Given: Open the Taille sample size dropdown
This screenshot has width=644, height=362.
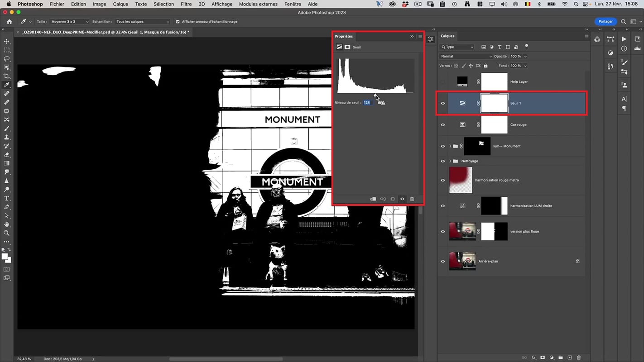Looking at the screenshot, I should (x=69, y=21).
